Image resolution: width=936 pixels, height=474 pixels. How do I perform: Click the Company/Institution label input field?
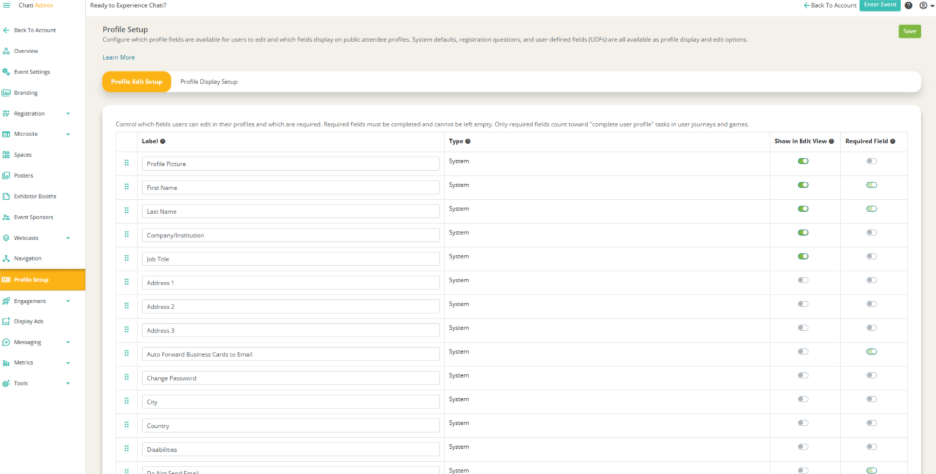pyautogui.click(x=291, y=235)
